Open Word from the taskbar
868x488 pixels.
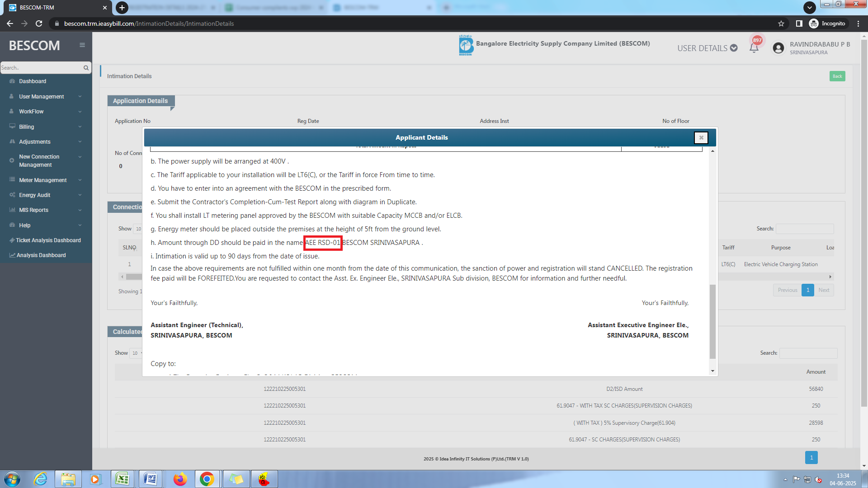pyautogui.click(x=150, y=479)
